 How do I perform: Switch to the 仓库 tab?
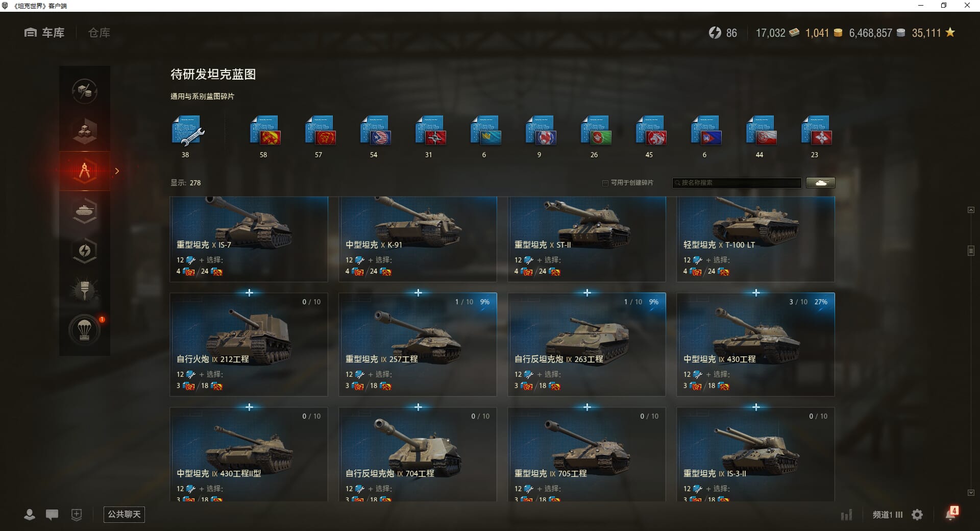point(99,33)
